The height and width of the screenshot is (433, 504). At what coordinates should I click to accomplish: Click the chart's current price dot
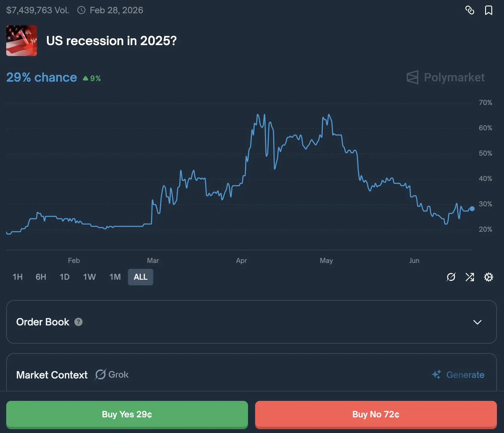pyautogui.click(x=472, y=209)
